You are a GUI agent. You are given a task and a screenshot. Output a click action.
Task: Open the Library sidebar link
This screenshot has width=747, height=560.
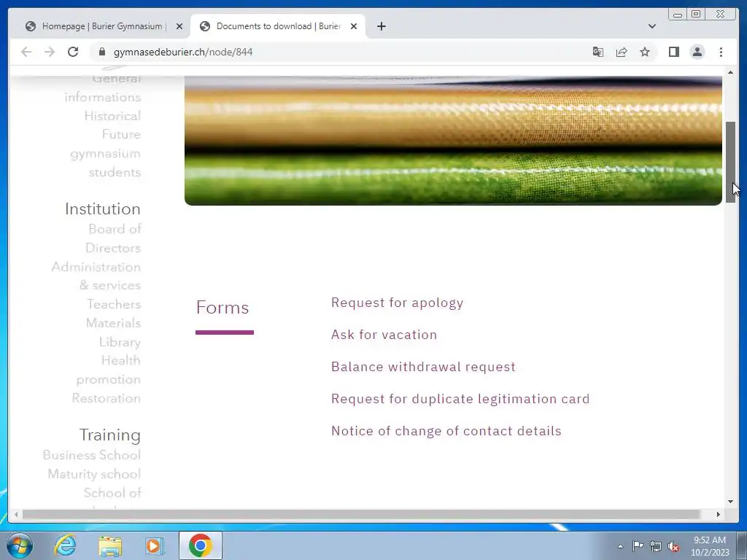(x=120, y=343)
